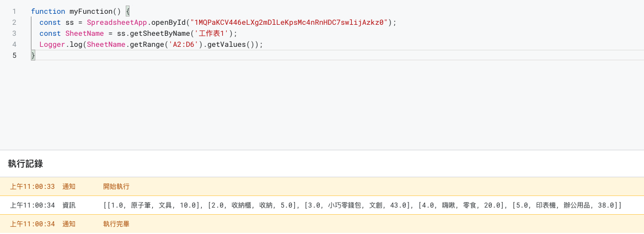Click line number 1 in the gutter
Screen dimensions: 644x234
click(x=14, y=11)
